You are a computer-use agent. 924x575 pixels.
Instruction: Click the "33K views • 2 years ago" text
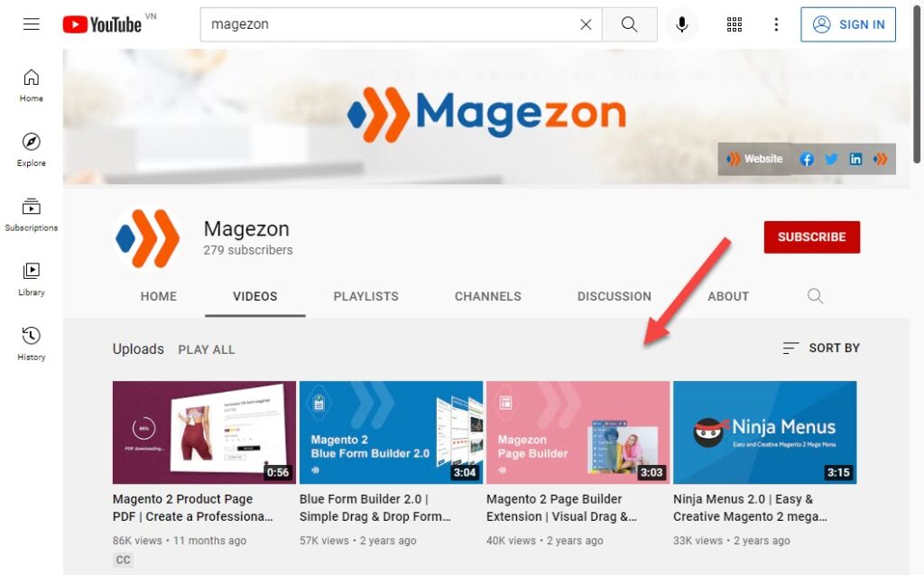[731, 540]
